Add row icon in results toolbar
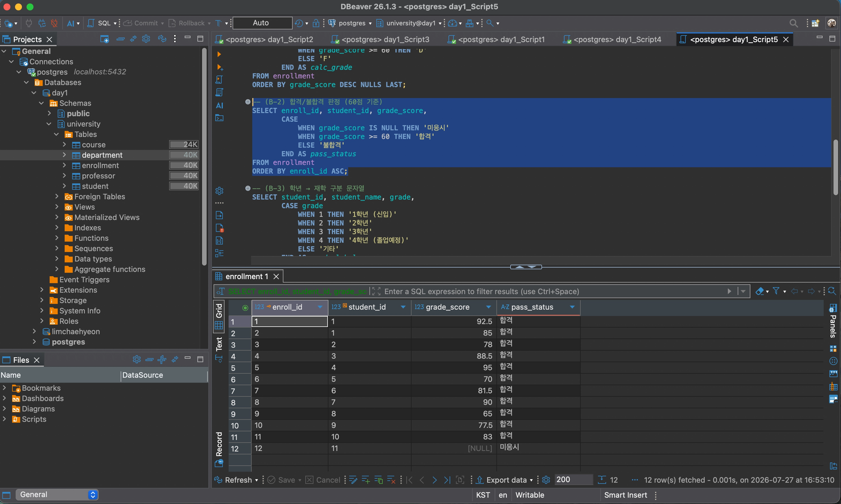 pyautogui.click(x=366, y=480)
